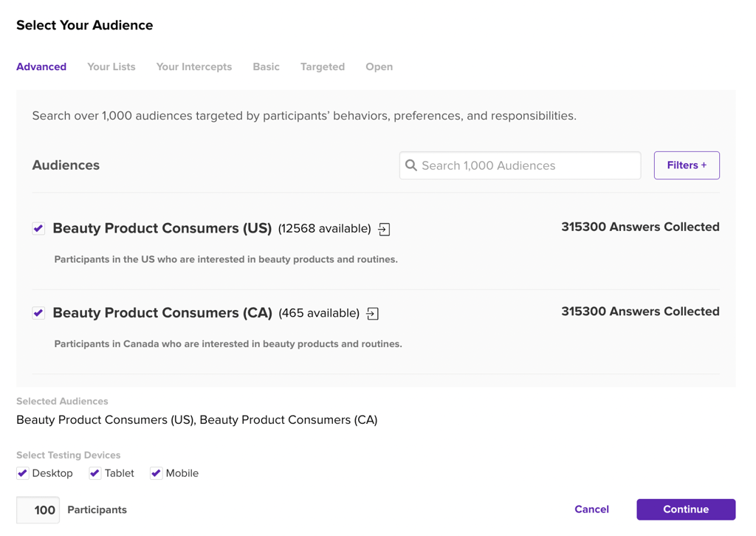756x536 pixels.
Task: Switch to the Advanced tab
Action: pos(41,66)
